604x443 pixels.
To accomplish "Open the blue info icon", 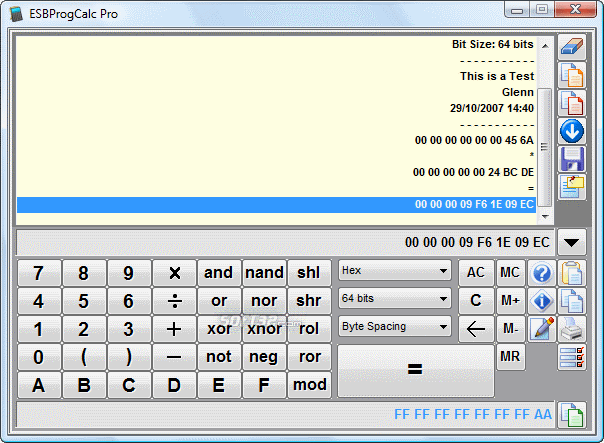I will click(542, 301).
